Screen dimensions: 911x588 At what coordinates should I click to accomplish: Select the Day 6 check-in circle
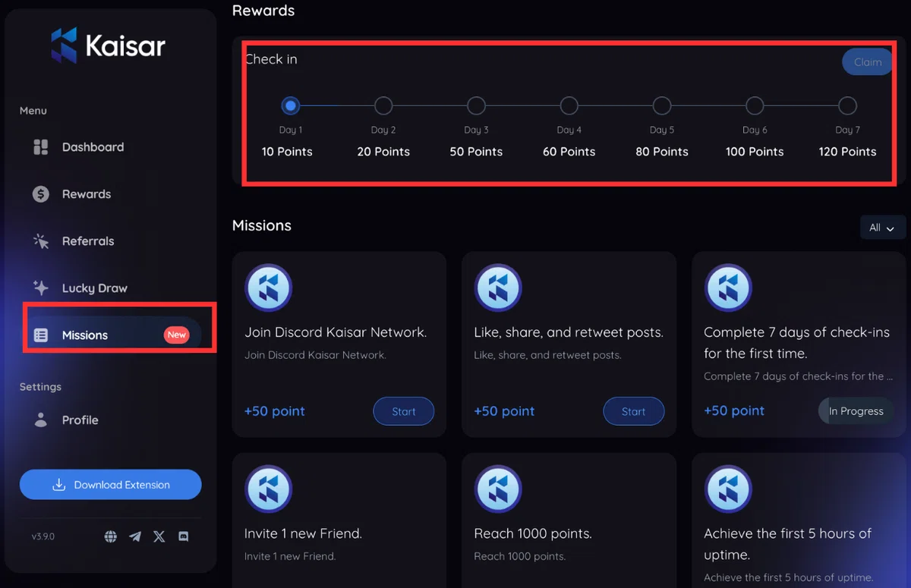[x=755, y=105]
